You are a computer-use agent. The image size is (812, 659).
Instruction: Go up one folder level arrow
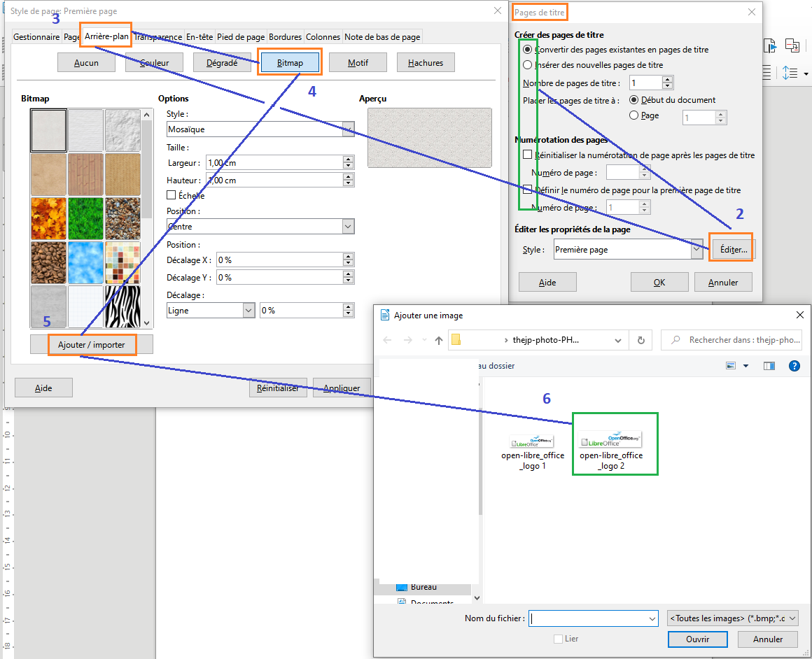tap(439, 340)
